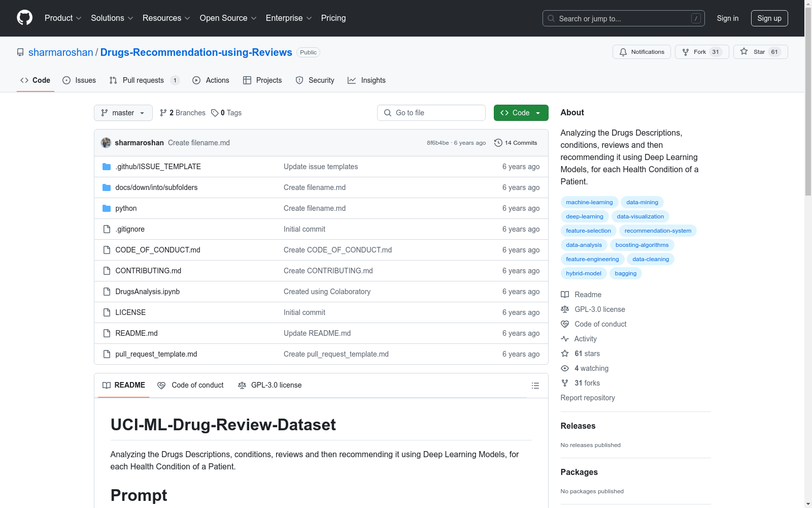Open the Security tab
Screen dimensions: 812x508
coord(315,80)
